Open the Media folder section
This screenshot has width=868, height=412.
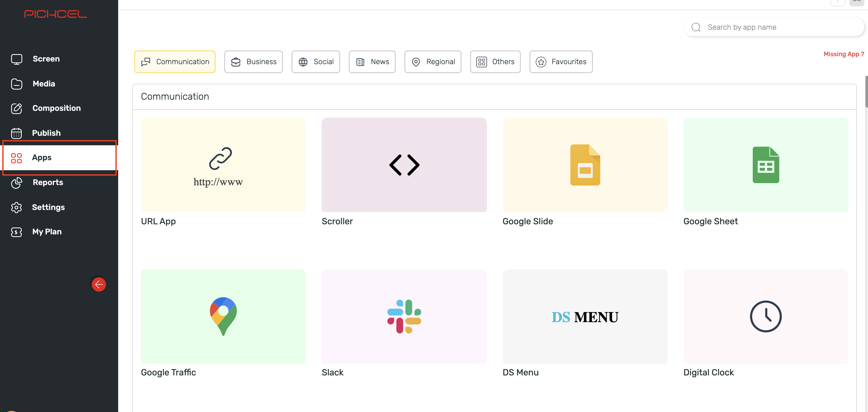pyautogui.click(x=43, y=84)
